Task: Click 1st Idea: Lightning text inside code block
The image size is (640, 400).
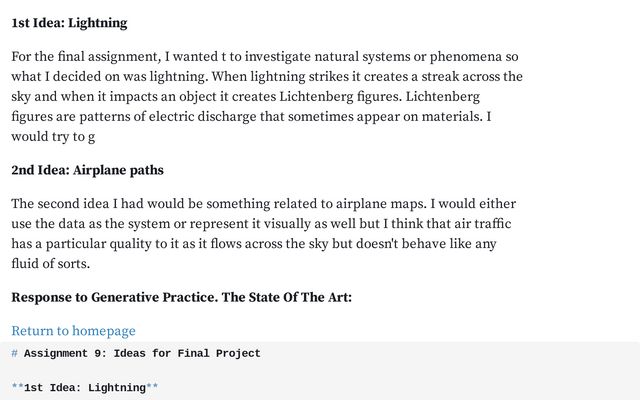Action: [x=85, y=387]
